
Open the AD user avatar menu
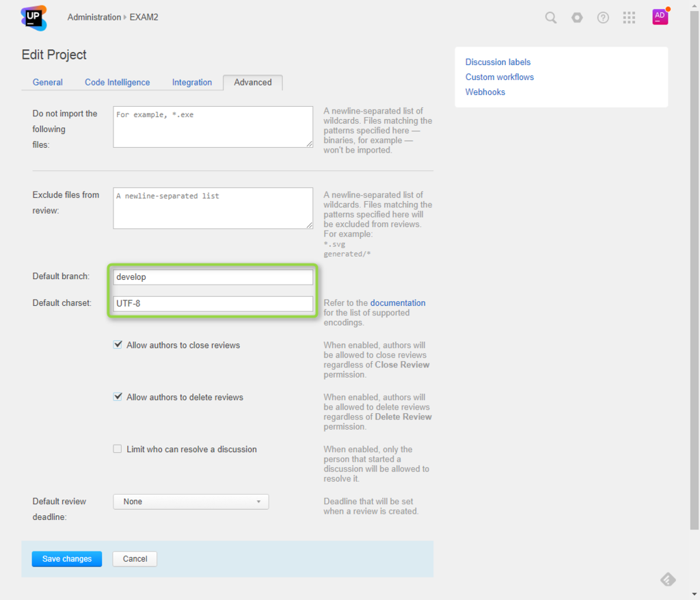click(660, 17)
